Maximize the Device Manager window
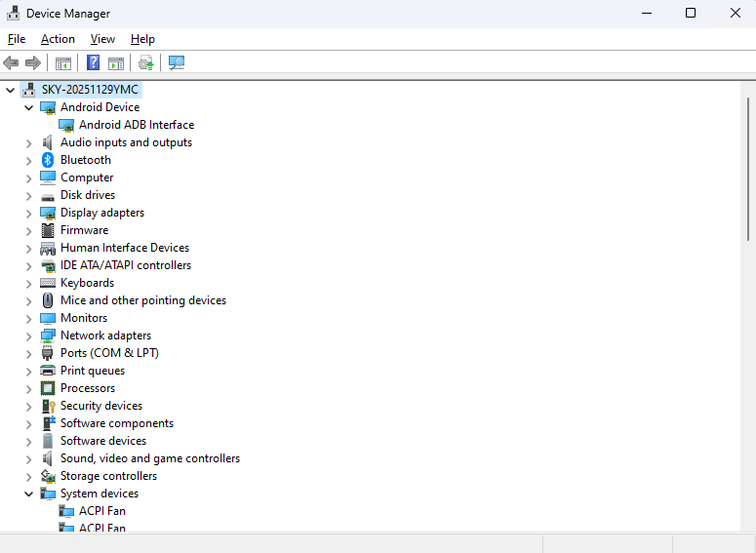756x553 pixels. [691, 13]
